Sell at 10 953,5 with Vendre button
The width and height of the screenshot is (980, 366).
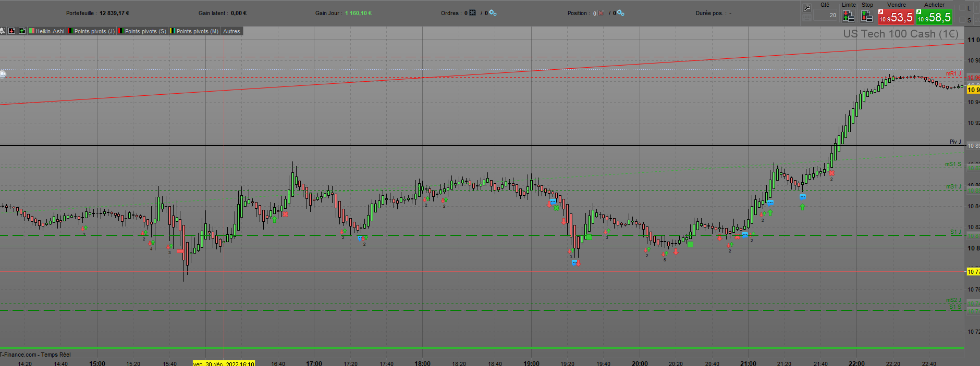point(896,17)
